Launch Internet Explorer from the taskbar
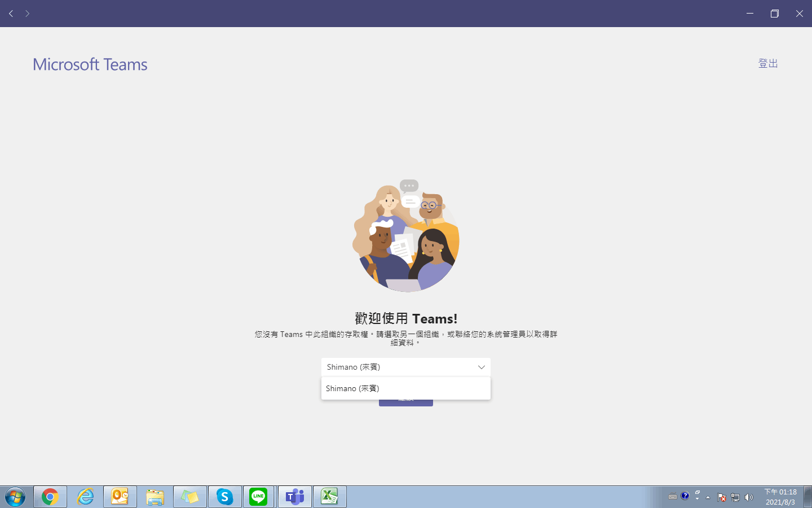812x508 pixels. click(x=85, y=497)
